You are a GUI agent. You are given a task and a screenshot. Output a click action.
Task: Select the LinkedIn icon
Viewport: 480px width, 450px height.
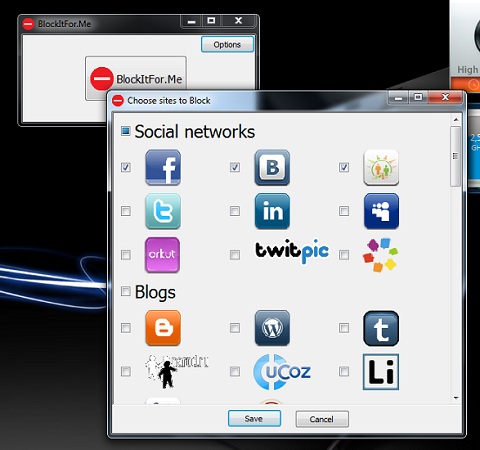(272, 211)
